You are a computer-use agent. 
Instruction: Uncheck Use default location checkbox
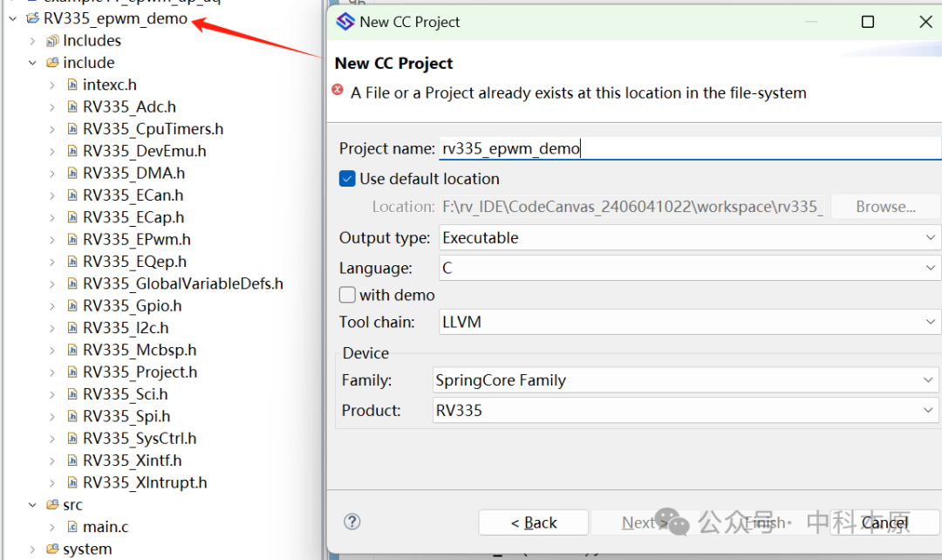coord(347,179)
